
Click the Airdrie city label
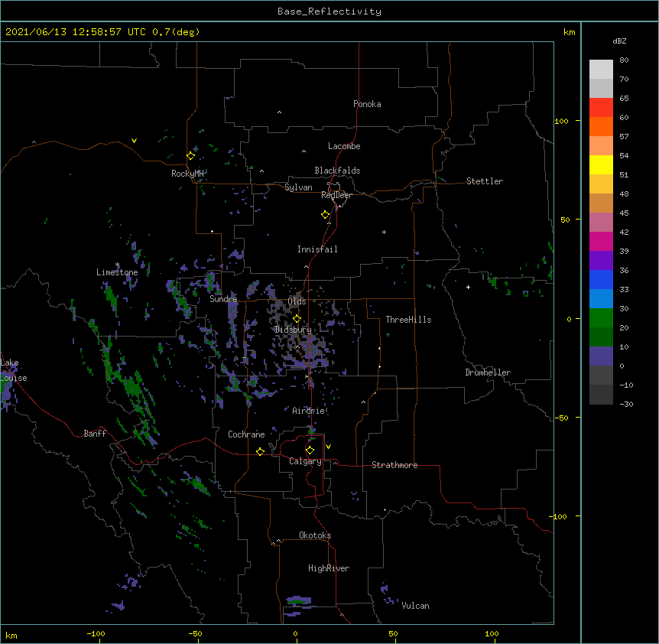pyautogui.click(x=309, y=411)
